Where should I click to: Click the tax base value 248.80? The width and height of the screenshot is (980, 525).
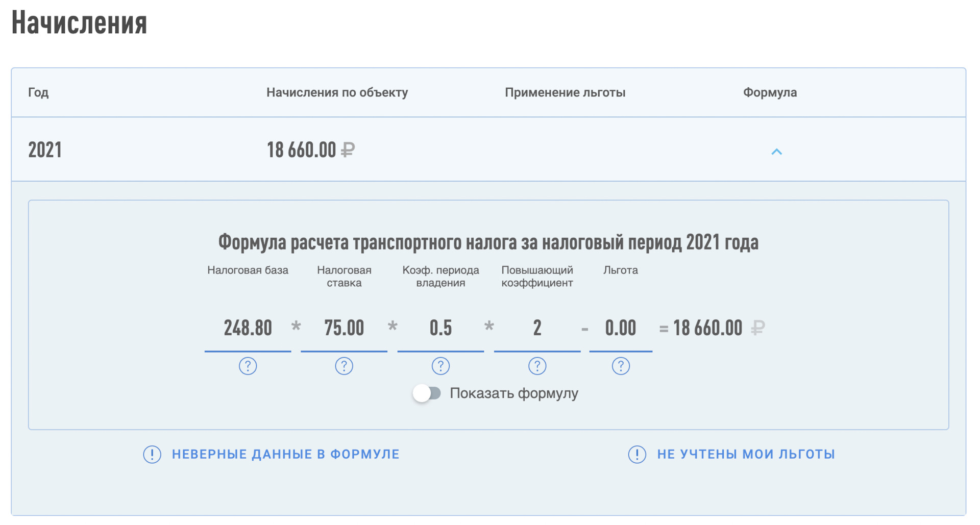click(x=248, y=328)
